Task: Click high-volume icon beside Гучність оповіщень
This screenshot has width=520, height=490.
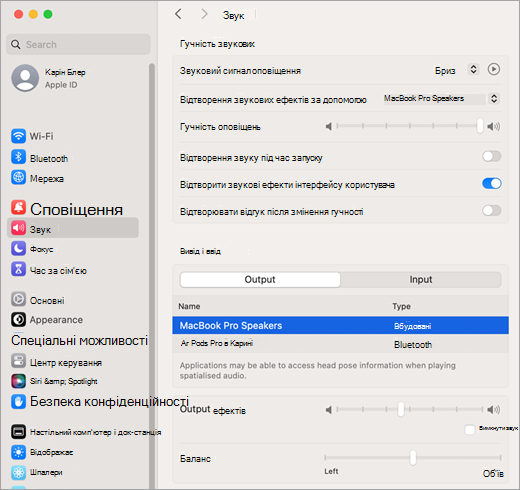Action: pos(493,126)
